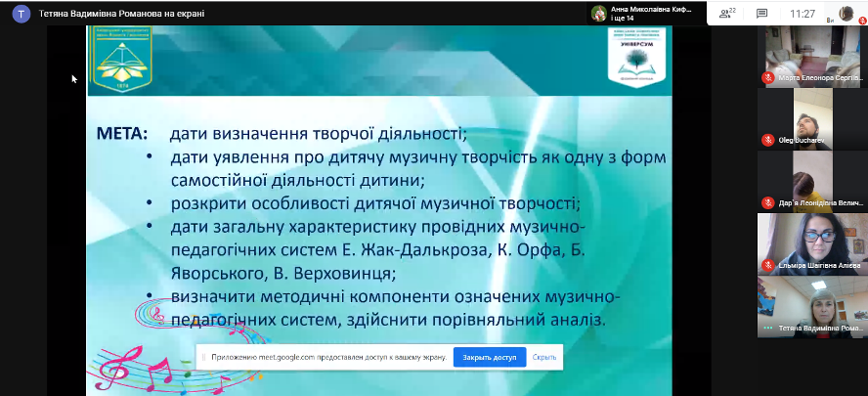Click Анна Миколаївна's round avatar in top bar

[598, 14]
